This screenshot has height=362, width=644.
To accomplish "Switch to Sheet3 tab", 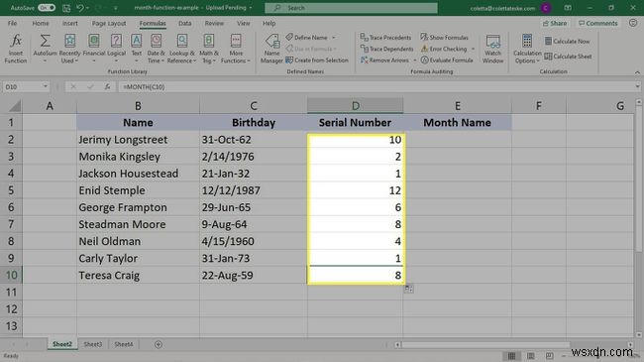I will pyautogui.click(x=93, y=344).
